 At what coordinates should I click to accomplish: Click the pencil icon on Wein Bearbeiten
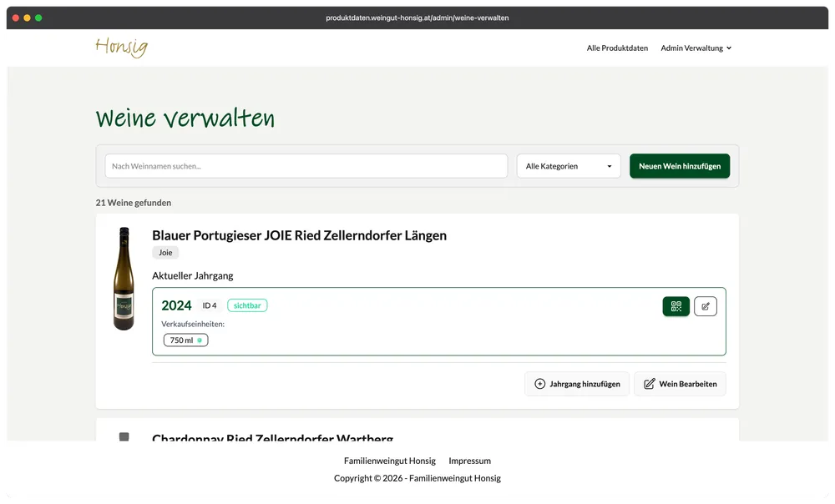coord(649,384)
